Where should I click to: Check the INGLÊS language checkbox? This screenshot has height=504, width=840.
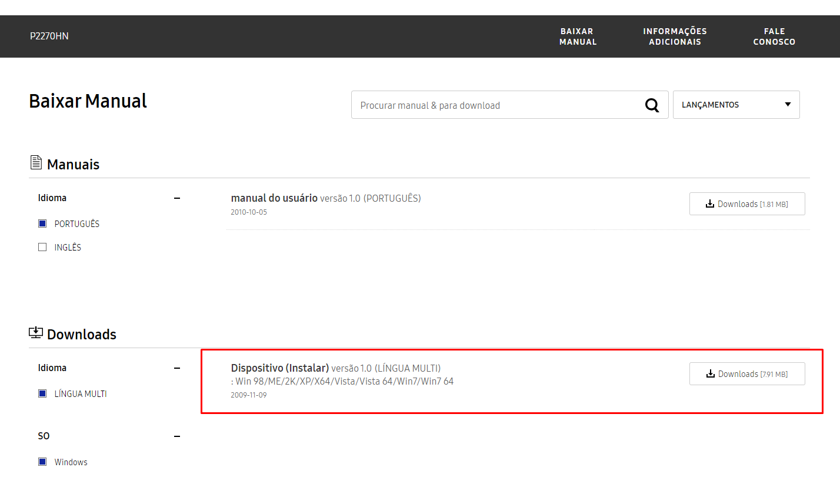(42, 247)
